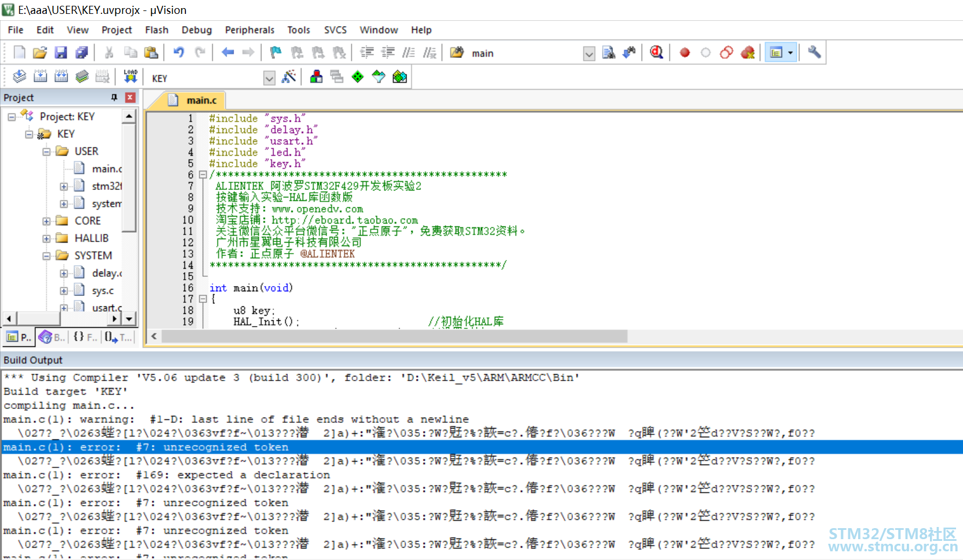Toggle enable/disable breakpoint circle icon

click(706, 53)
